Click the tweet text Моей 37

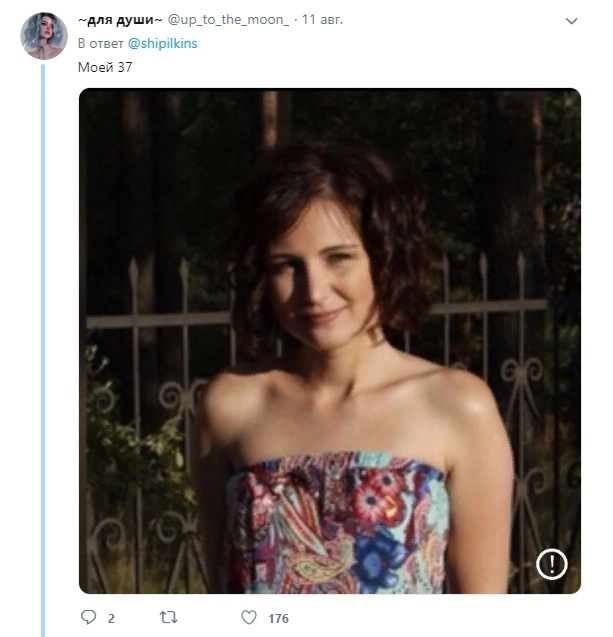(x=105, y=67)
